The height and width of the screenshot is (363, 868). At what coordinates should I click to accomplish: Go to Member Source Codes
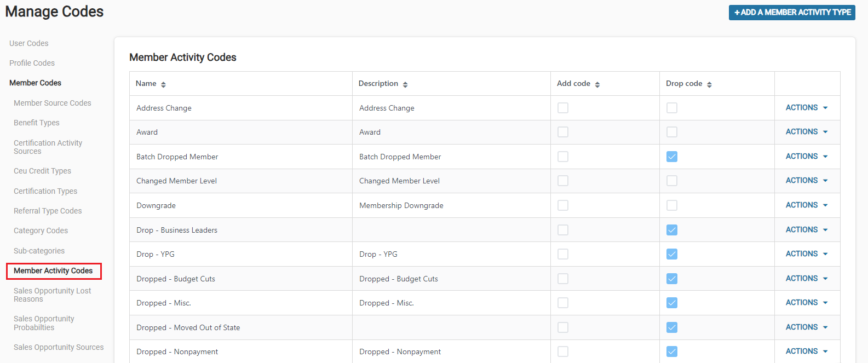tap(53, 103)
